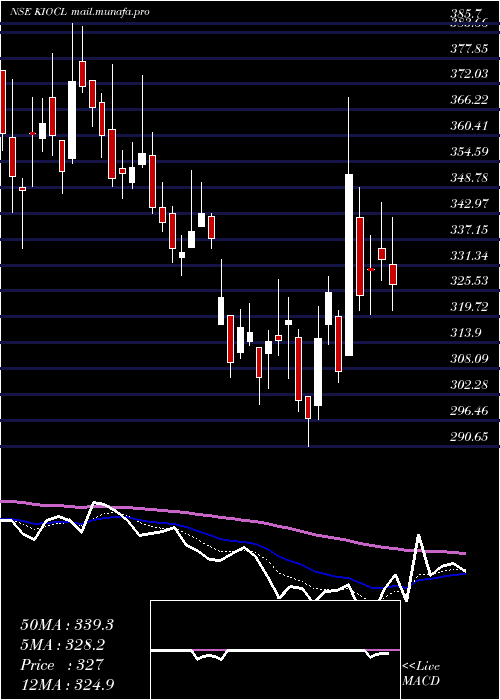Image resolution: width=500 pixels, height=700 pixels.
Task: Click the 313.9 price axis label
Action: pyautogui.click(x=466, y=333)
